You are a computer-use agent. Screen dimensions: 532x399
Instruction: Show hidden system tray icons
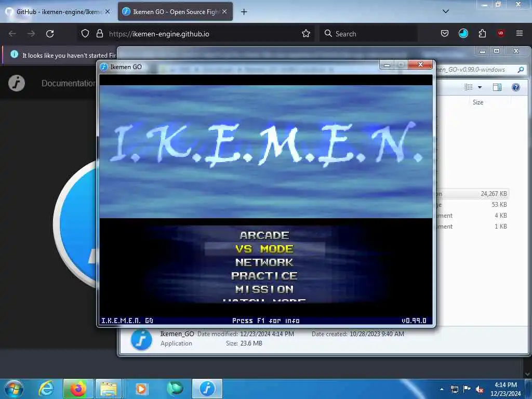(442, 389)
